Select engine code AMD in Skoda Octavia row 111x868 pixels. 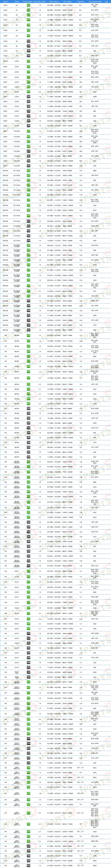(95, 170)
